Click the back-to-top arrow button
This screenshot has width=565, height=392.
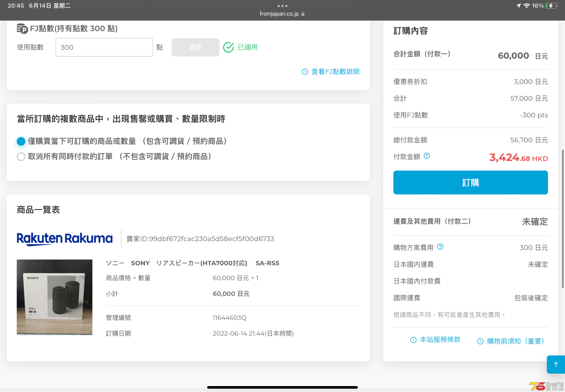[556, 364]
